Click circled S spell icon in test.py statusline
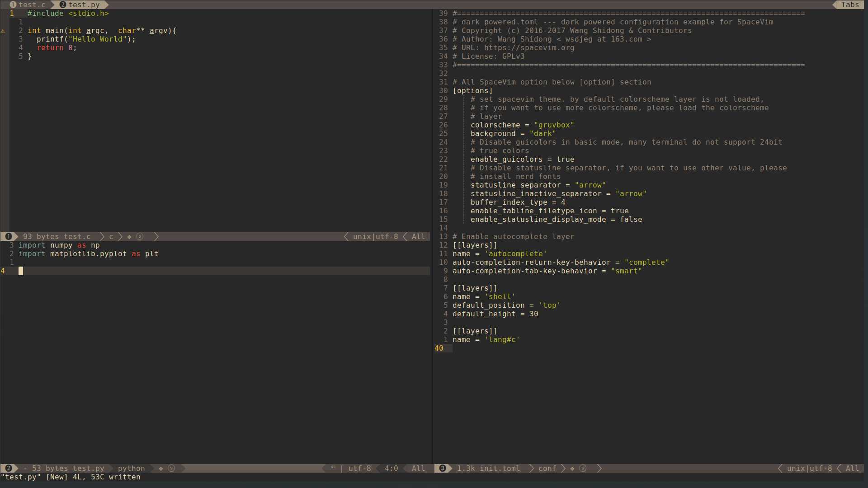868x488 pixels. pyautogui.click(x=171, y=468)
